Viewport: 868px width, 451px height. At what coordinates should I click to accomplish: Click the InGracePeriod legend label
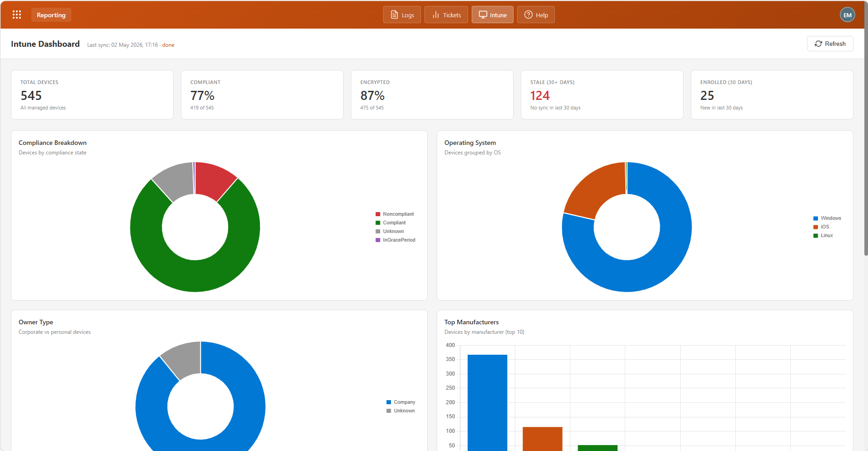pyautogui.click(x=399, y=240)
